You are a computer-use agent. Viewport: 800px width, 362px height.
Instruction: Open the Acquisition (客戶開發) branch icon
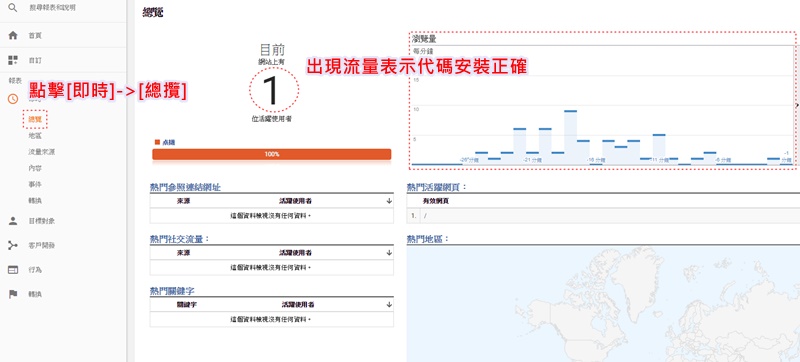[x=13, y=245]
